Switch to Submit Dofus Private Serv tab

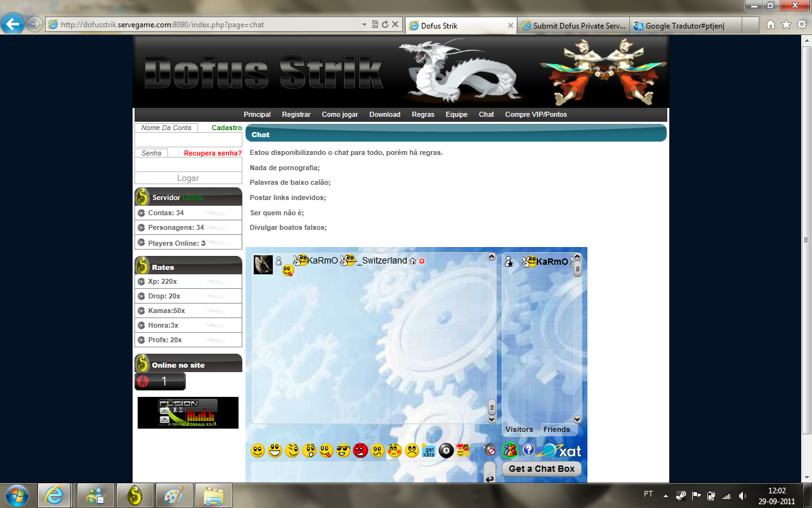573,26
